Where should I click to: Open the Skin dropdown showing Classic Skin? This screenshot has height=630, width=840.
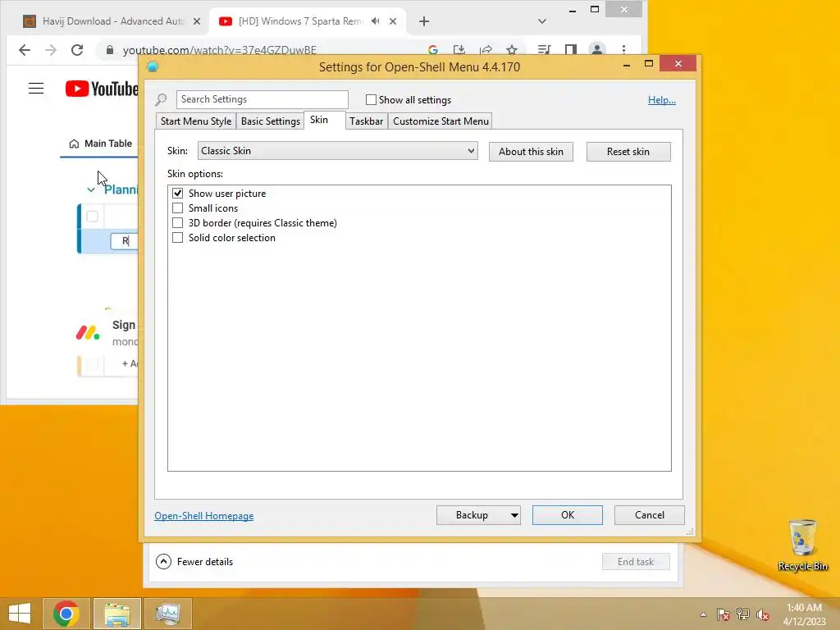click(x=337, y=151)
